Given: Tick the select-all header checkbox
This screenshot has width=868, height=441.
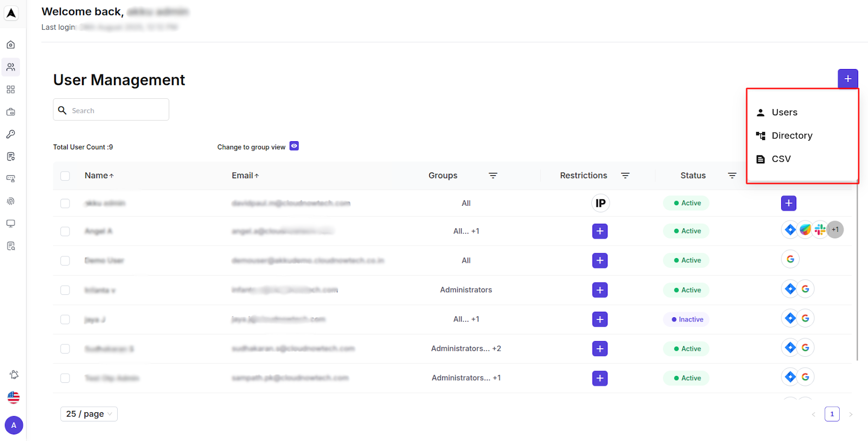Looking at the screenshot, I should (x=65, y=176).
